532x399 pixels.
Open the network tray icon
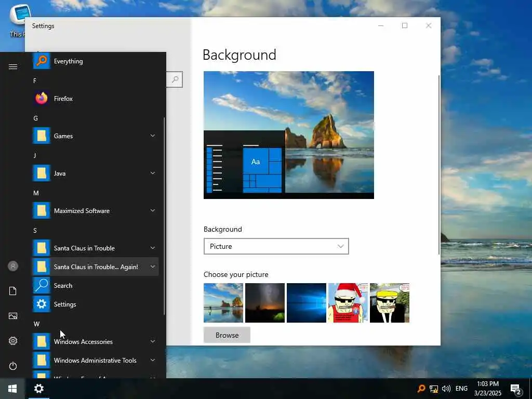point(434,389)
